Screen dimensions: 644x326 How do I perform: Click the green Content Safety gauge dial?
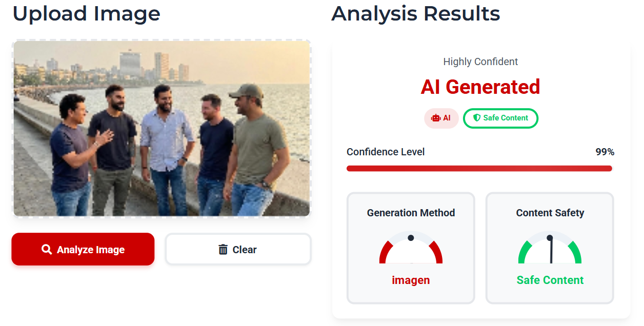550,248
